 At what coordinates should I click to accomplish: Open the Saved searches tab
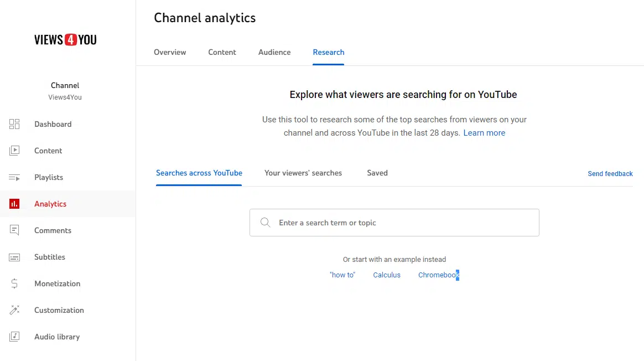click(x=377, y=173)
